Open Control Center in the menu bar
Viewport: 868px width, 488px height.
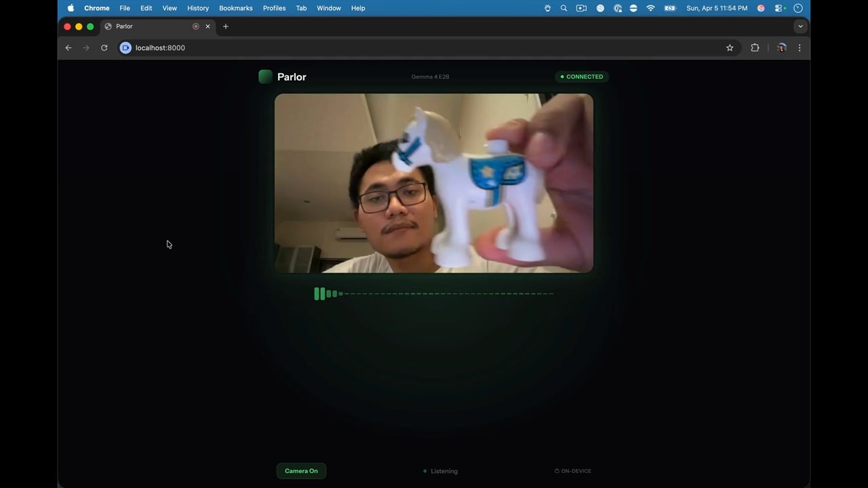pos(779,8)
